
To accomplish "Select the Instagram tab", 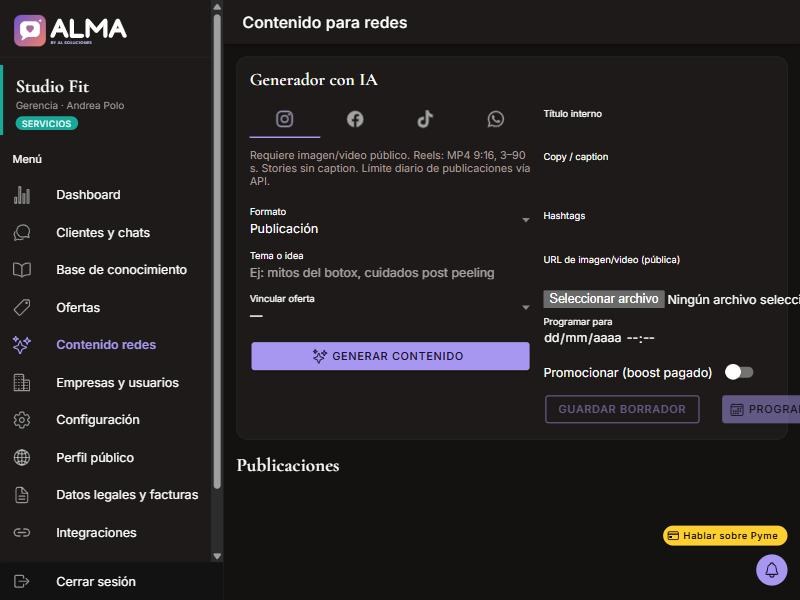I will coord(285,119).
